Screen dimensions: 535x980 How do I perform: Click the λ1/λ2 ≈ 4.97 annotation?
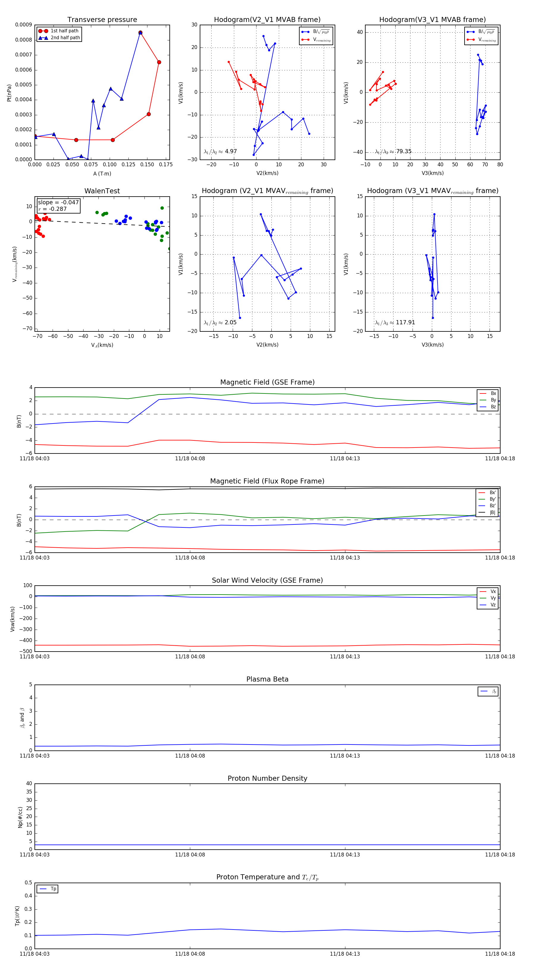click(220, 151)
